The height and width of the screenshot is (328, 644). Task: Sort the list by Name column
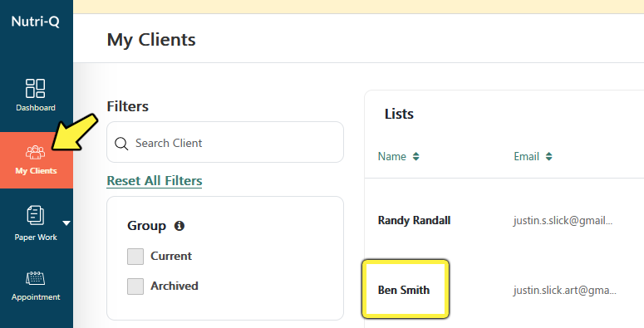(398, 156)
